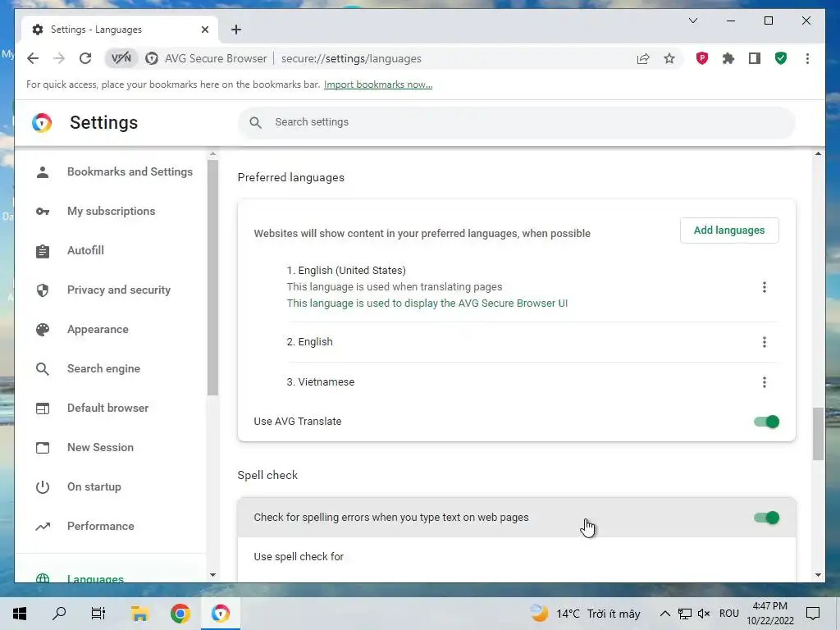Close the Settings - Languages tab

coord(204,30)
